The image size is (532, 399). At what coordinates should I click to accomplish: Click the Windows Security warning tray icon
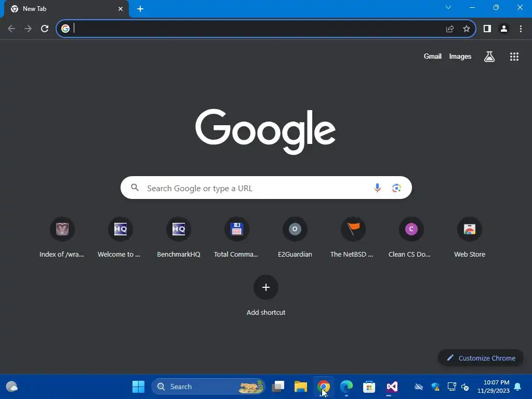(x=435, y=387)
